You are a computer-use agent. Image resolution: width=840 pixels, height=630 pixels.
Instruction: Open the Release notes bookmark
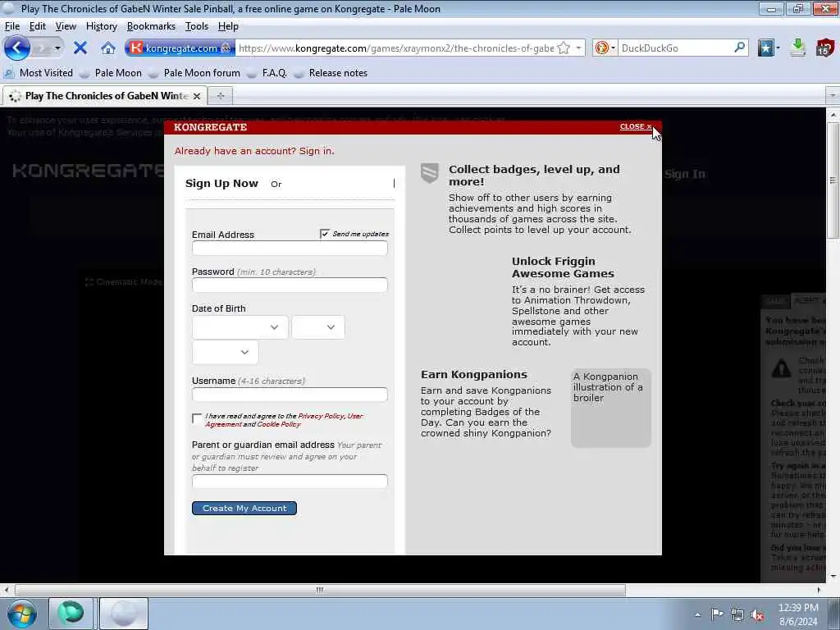[x=338, y=73]
